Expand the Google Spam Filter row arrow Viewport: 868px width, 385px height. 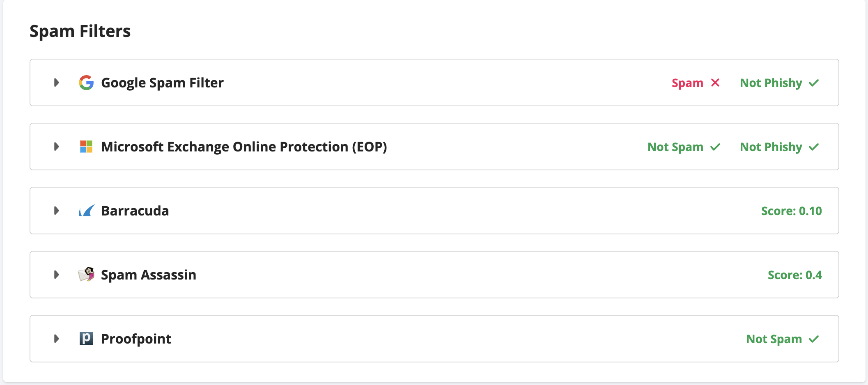[x=57, y=82]
